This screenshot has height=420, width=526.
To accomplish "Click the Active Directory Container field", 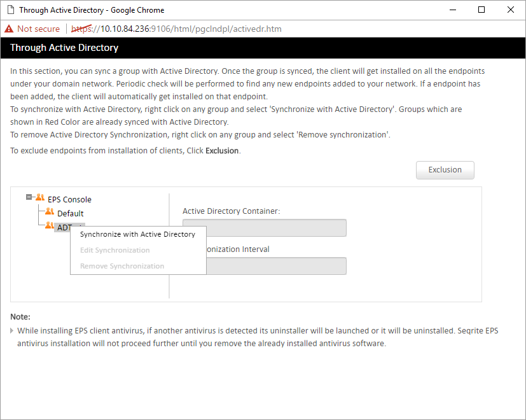I will pos(265,228).
